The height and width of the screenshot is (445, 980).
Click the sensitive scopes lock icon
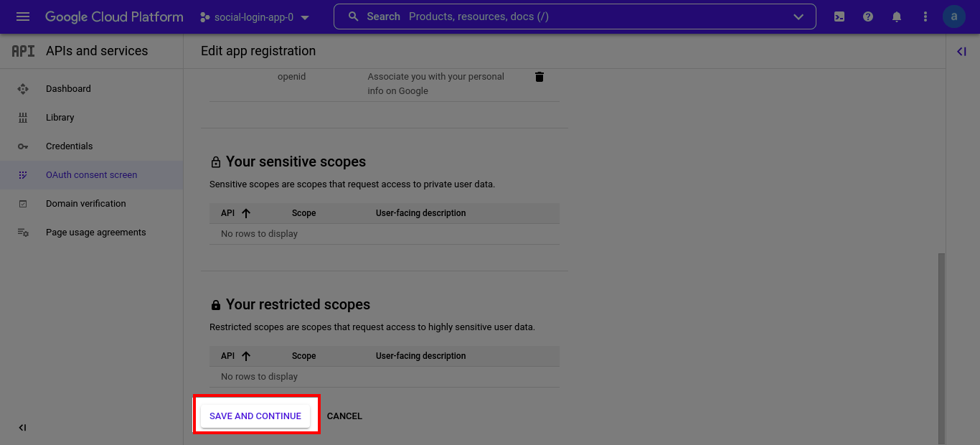215,162
